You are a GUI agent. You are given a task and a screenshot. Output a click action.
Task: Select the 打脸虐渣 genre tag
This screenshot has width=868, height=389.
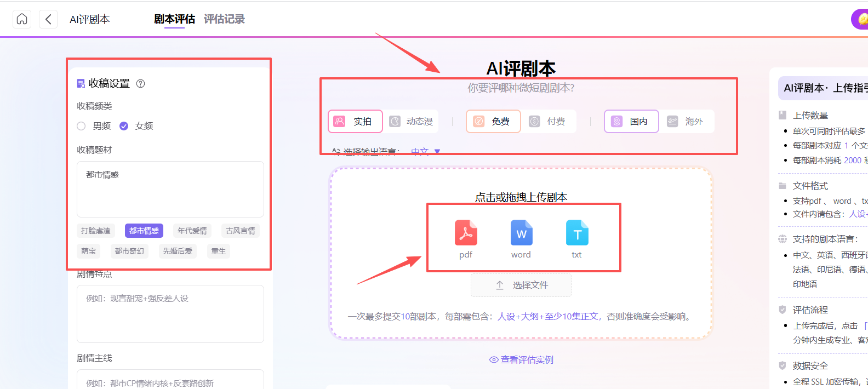tap(96, 231)
